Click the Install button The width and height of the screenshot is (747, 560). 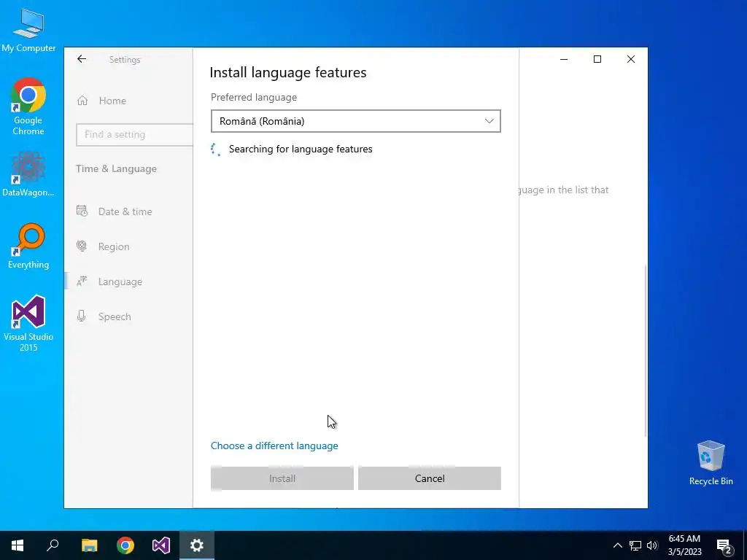click(x=282, y=478)
